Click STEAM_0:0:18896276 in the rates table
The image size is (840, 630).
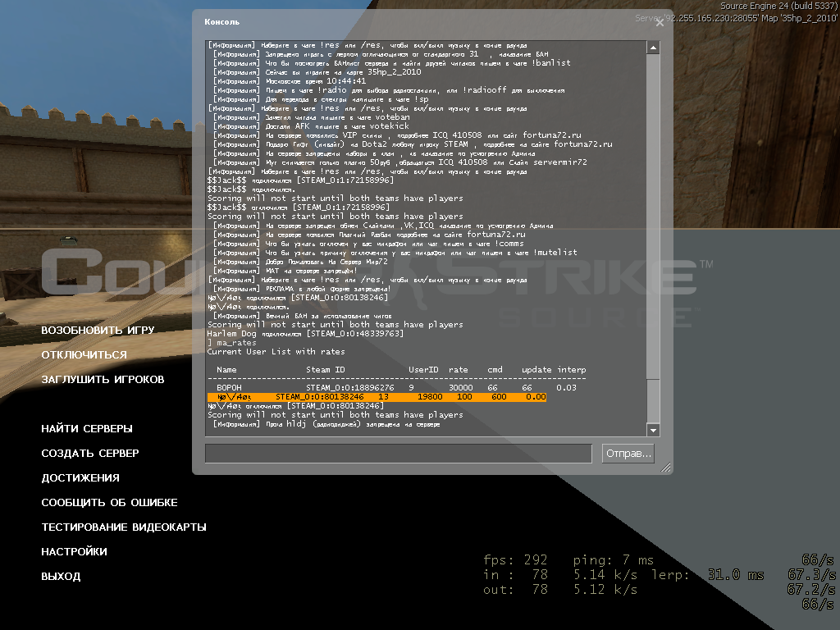click(x=349, y=387)
